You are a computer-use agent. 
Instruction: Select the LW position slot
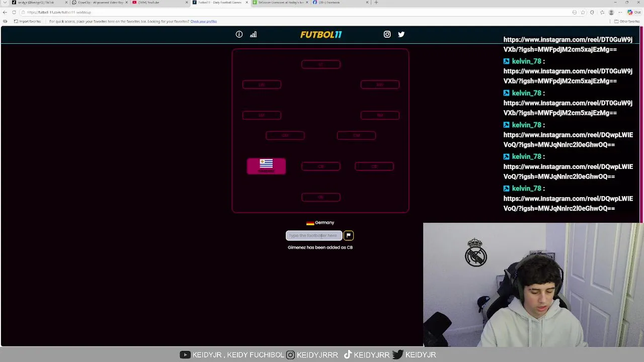pyautogui.click(x=262, y=84)
